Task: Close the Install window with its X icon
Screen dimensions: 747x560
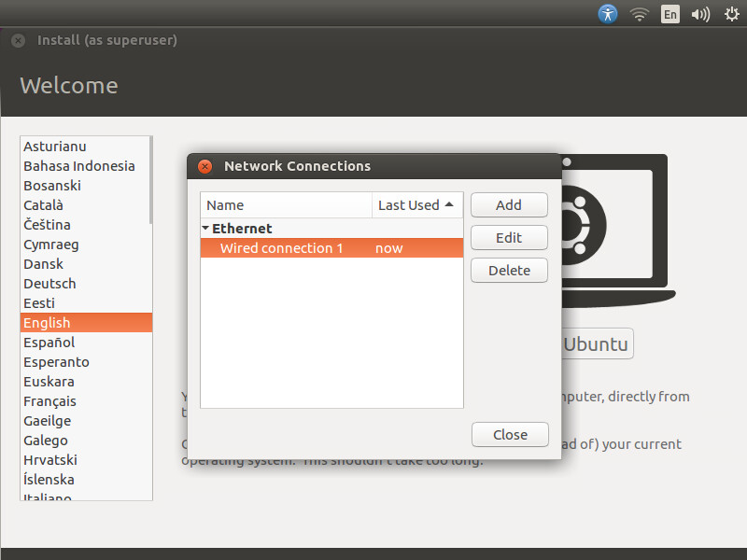Action: (18, 41)
